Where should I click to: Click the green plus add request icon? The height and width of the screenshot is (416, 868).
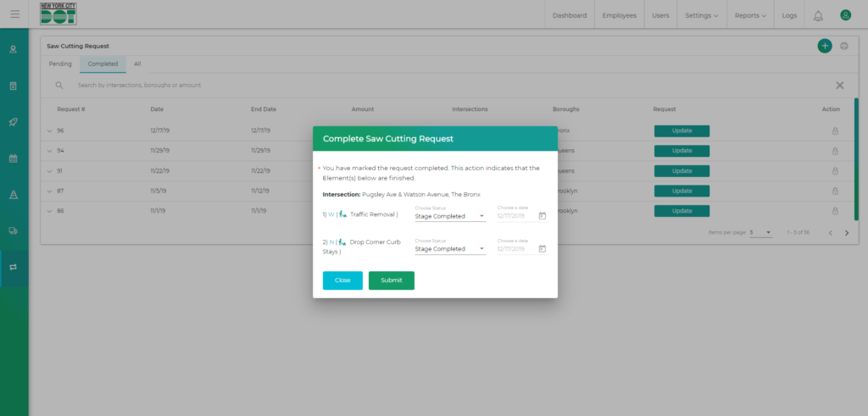click(825, 46)
